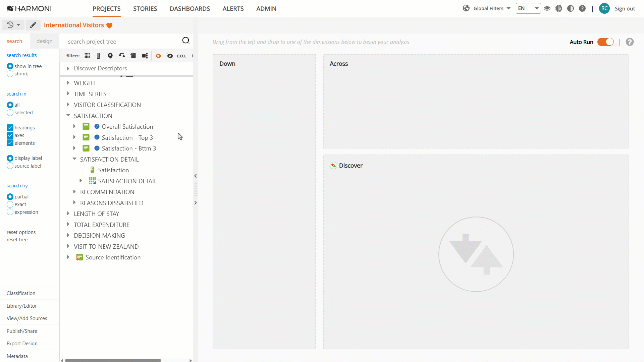Screen dimensions: 644x362
Task: Switch to the design tab
Action: point(45,41)
